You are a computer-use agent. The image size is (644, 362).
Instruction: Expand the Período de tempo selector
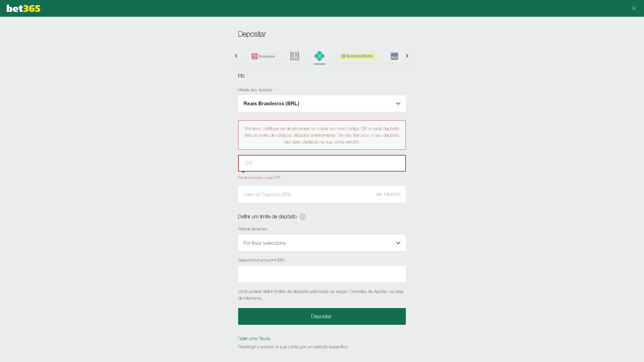click(x=321, y=243)
